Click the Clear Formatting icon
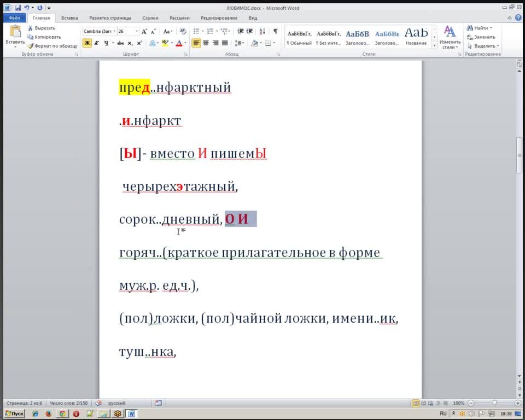This screenshot has height=420, width=525. (183, 32)
